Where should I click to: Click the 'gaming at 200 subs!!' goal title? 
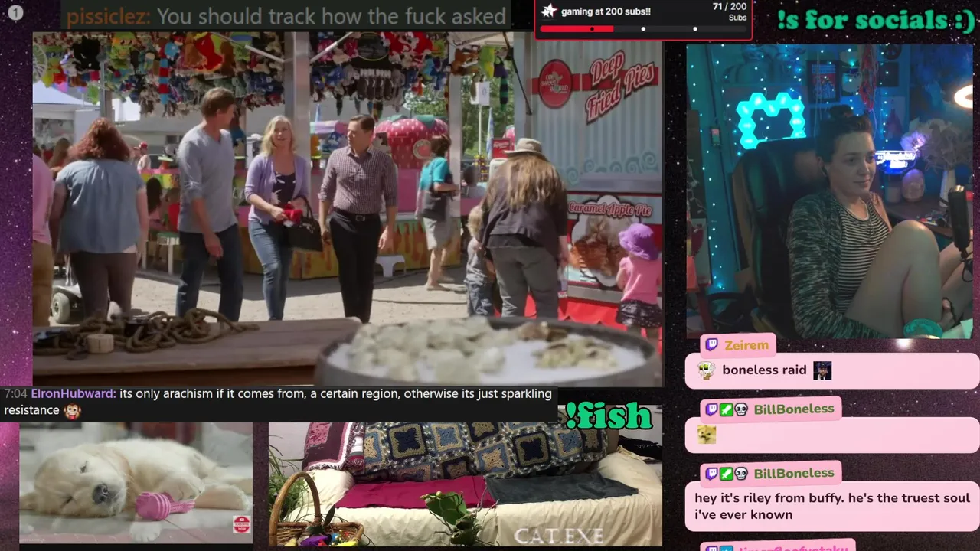[606, 11]
